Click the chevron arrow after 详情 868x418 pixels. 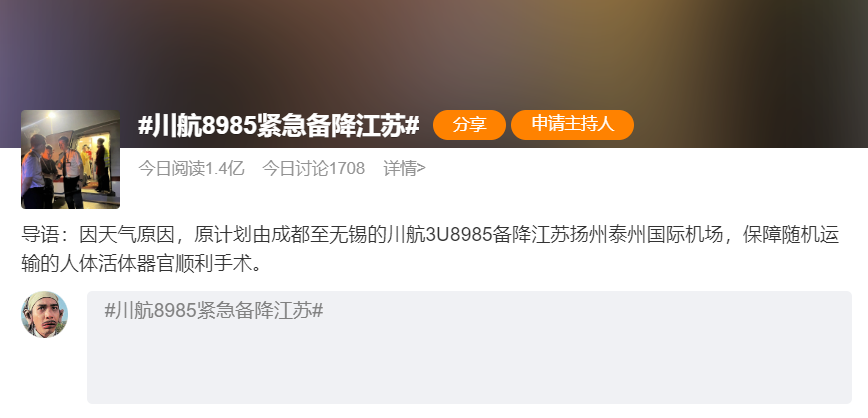click(422, 168)
